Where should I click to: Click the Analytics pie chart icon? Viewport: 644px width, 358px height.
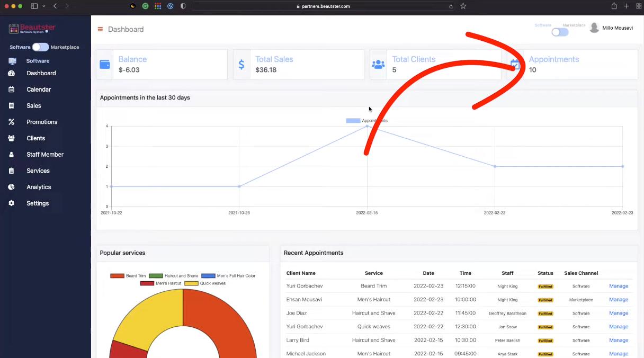coord(11,187)
